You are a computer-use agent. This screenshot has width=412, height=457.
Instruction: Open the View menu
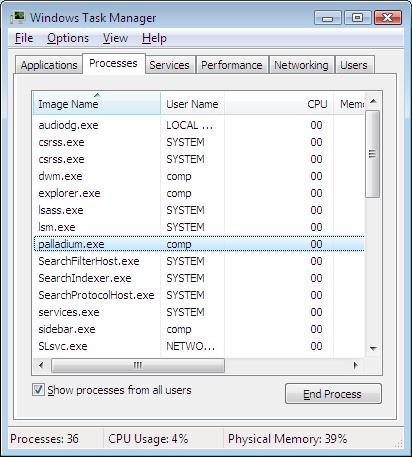tap(115, 38)
